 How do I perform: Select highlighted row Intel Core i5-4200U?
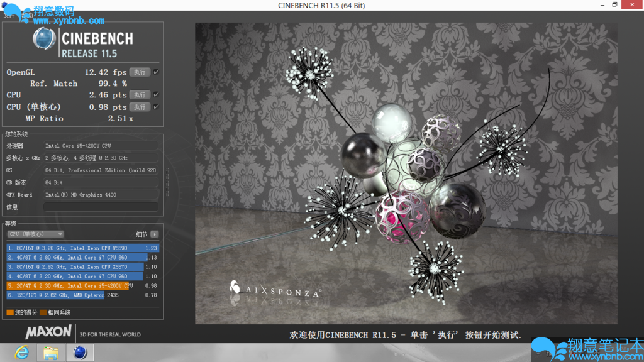pyautogui.click(x=82, y=286)
